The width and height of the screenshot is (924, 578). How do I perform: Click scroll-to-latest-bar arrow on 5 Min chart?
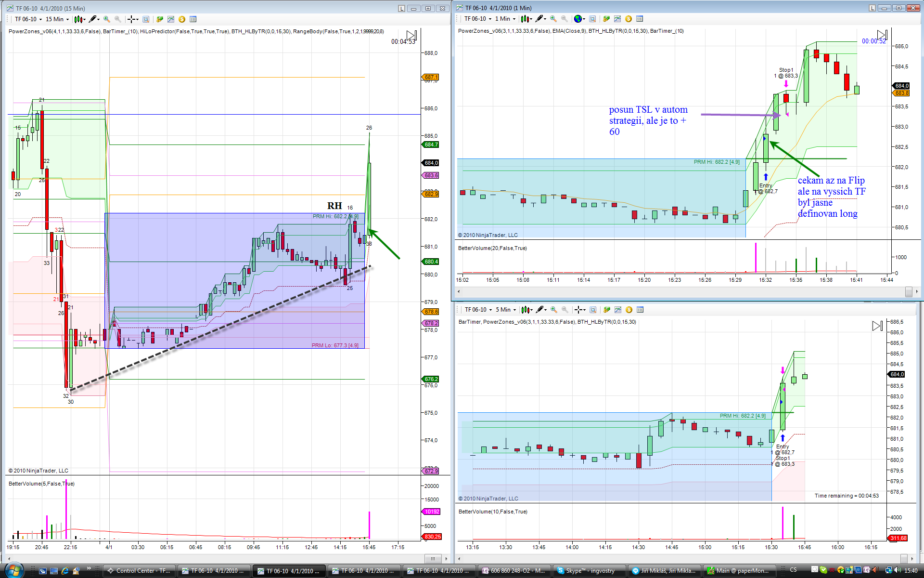click(877, 326)
